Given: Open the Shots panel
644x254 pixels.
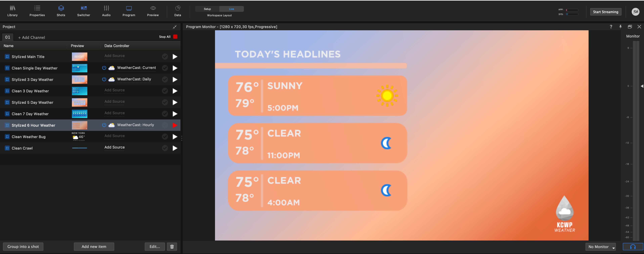Looking at the screenshot, I should click(61, 11).
